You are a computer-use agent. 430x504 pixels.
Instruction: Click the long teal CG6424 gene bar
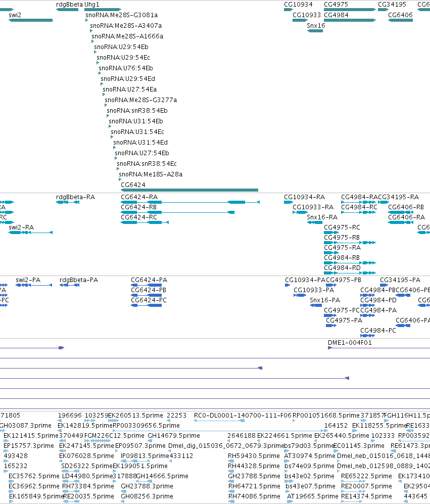(189, 190)
